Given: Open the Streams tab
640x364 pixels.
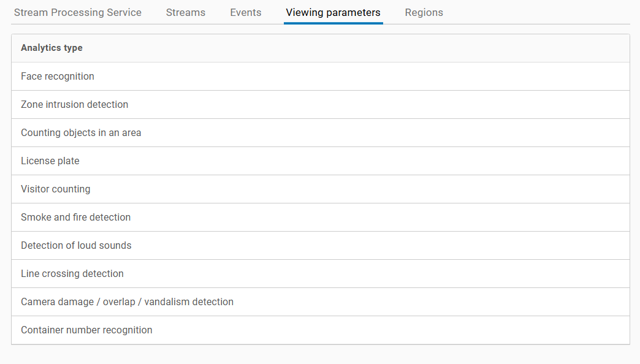Looking at the screenshot, I should 186,12.
